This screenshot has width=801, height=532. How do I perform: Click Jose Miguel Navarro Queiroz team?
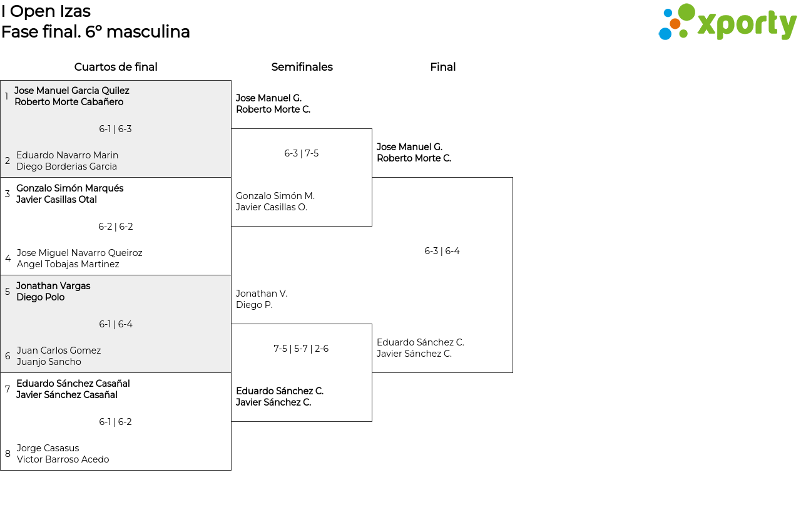[x=79, y=258]
